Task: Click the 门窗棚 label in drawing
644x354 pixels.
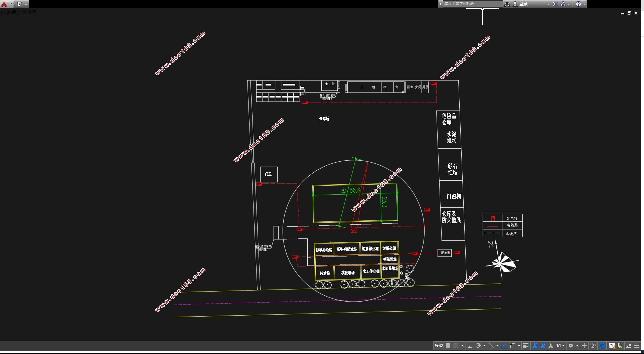Action: (454, 196)
